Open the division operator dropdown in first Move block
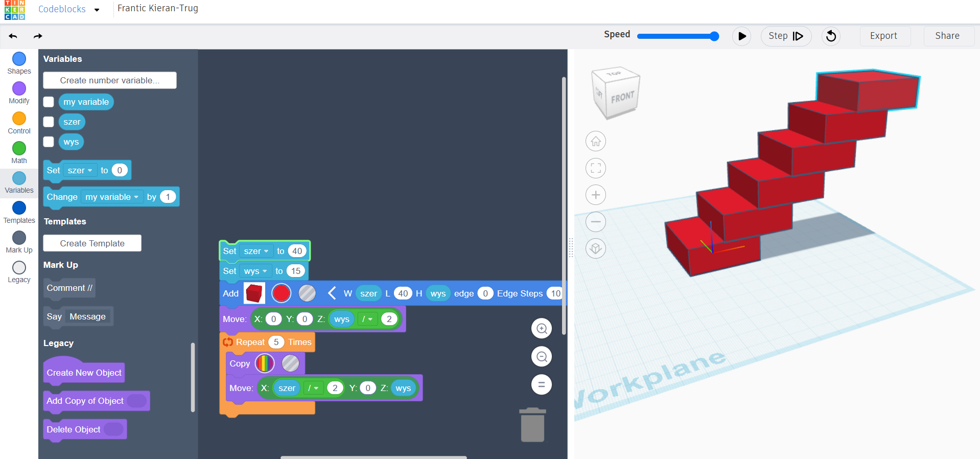The width and height of the screenshot is (980, 459). (367, 319)
